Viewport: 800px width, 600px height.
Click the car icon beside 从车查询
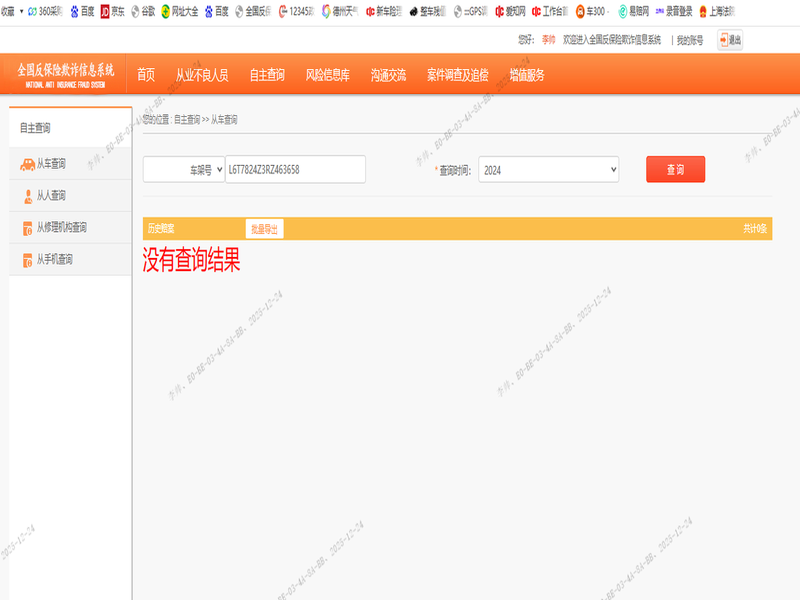(28, 164)
